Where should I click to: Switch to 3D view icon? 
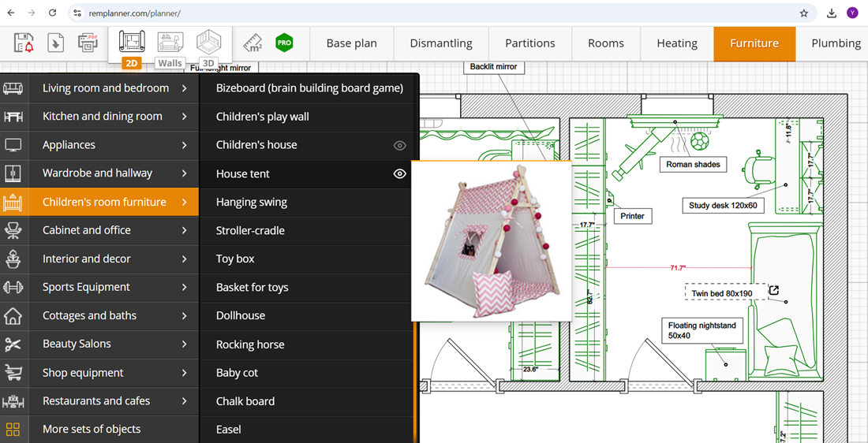[208, 43]
